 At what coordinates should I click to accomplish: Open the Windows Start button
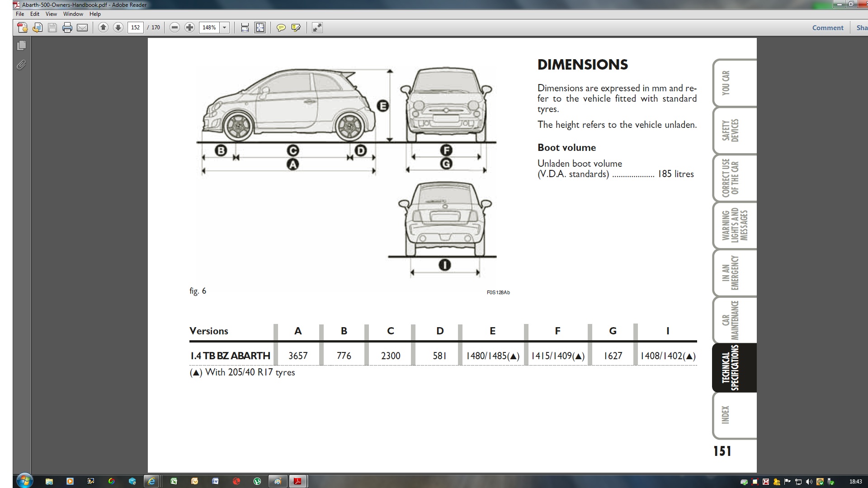click(x=24, y=481)
